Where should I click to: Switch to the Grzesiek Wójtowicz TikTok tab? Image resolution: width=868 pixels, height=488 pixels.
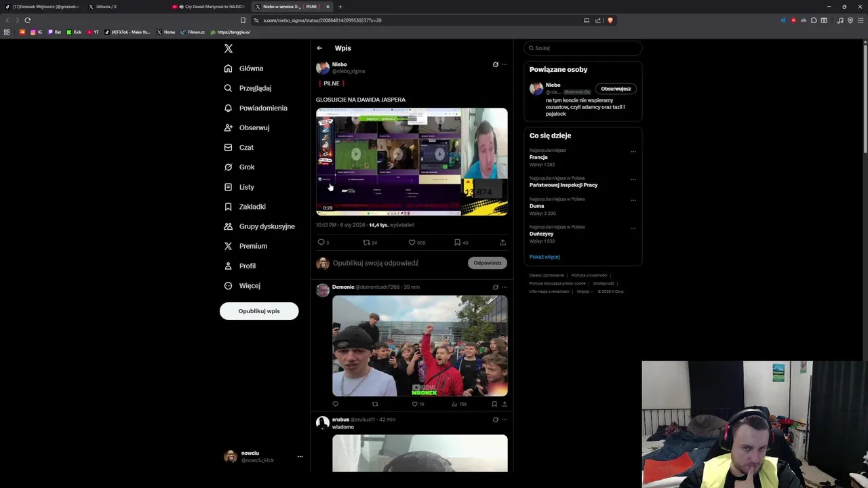42,7
